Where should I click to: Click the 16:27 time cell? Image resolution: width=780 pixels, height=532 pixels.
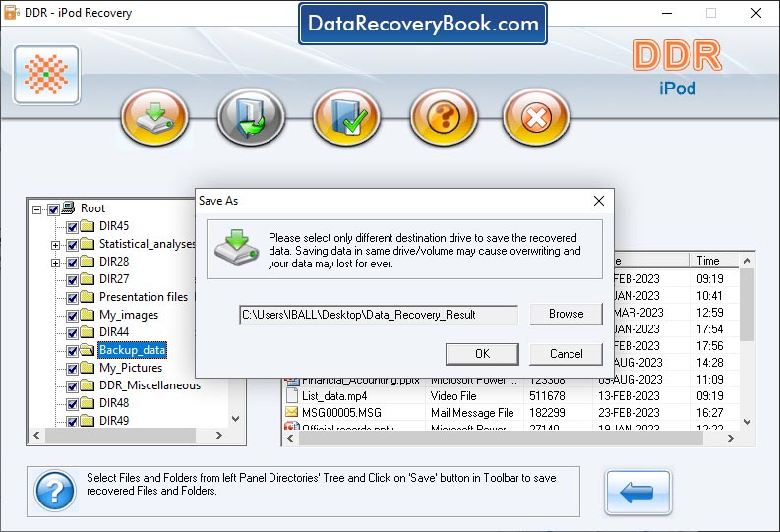coord(710,413)
